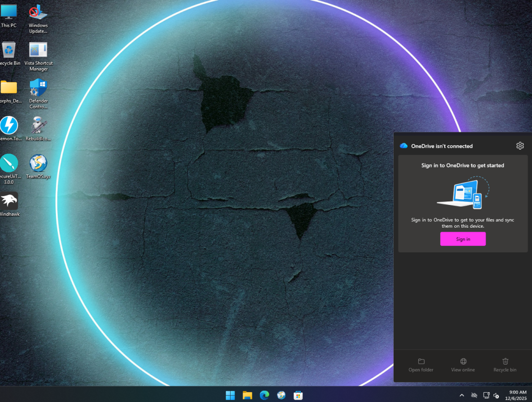Click View online globe icon
The width and height of the screenshot is (532, 402).
coord(463,365)
